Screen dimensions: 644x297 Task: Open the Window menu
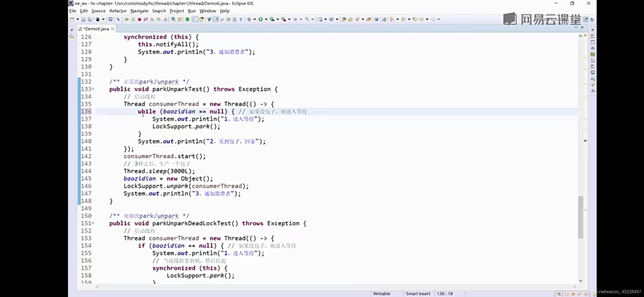(x=208, y=11)
